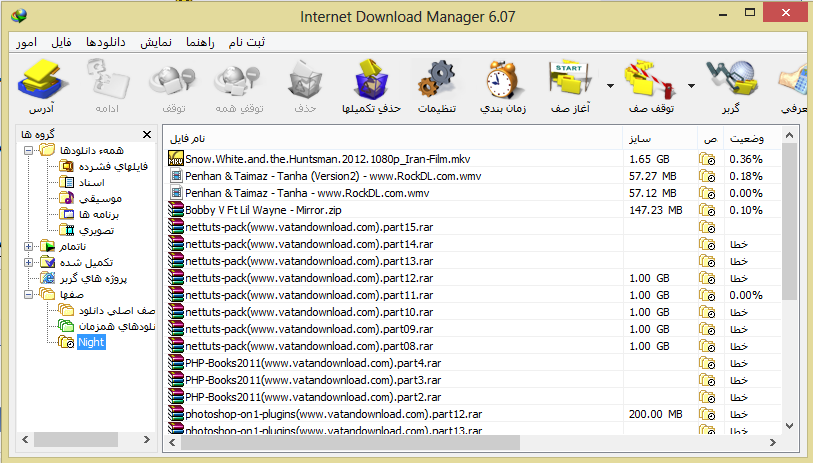
Task: Select nettuts-pack part11.rar row
Action: pos(473,295)
